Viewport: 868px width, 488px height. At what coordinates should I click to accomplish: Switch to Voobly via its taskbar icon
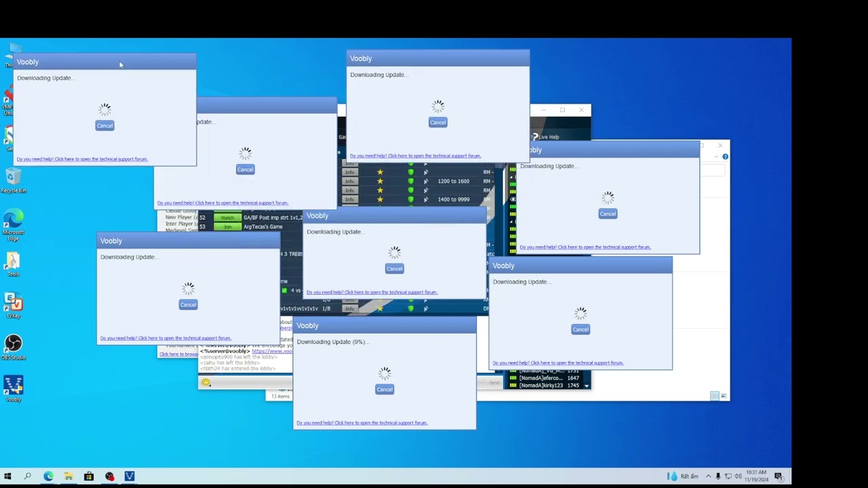[x=130, y=476]
